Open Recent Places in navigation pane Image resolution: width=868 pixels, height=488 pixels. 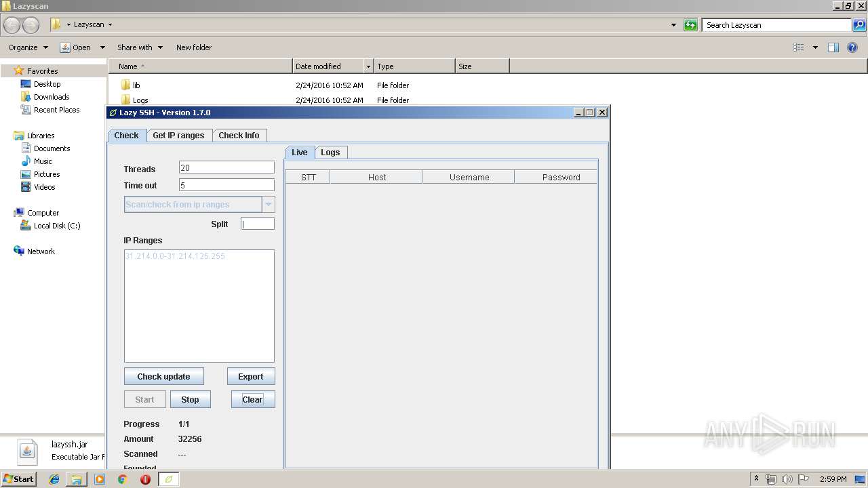[56, 110]
